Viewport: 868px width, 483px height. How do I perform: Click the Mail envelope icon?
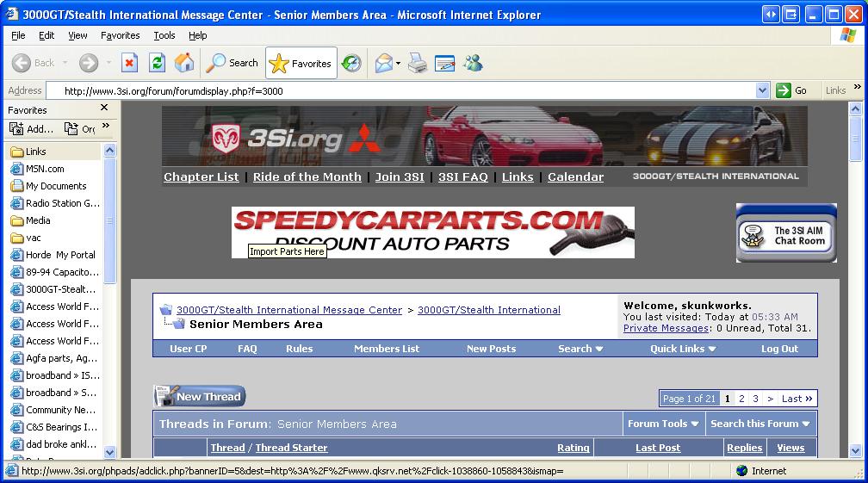pyautogui.click(x=384, y=63)
